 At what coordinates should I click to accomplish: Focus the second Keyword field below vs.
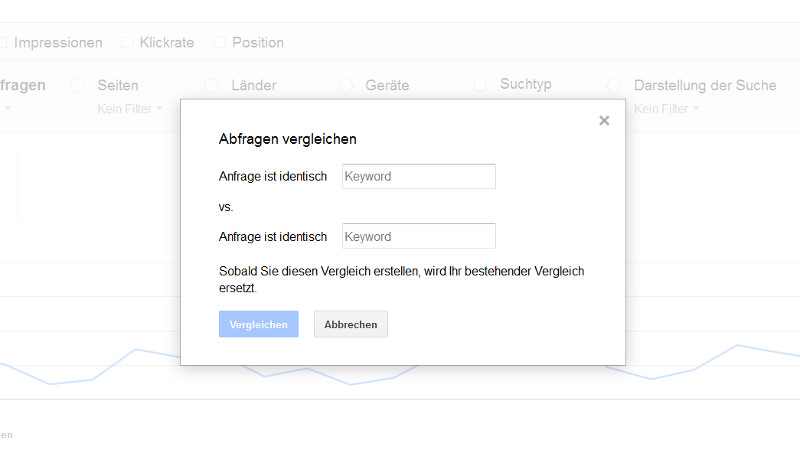tap(418, 237)
